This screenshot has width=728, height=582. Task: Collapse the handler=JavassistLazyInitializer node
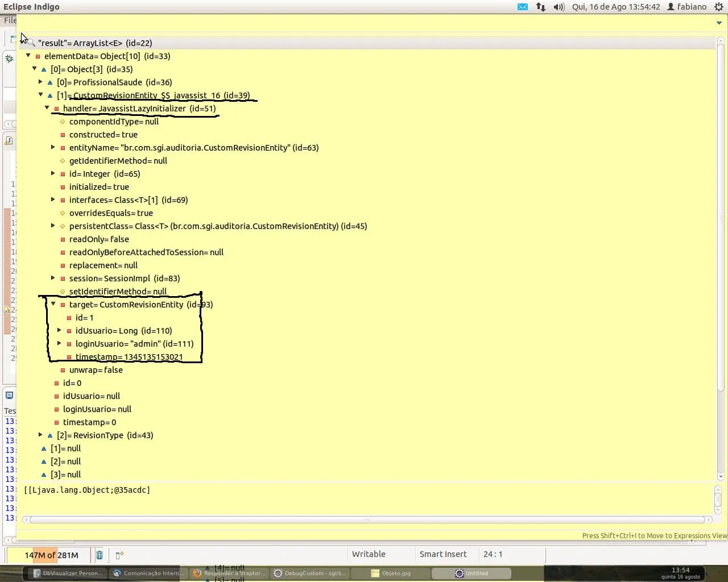click(x=47, y=108)
